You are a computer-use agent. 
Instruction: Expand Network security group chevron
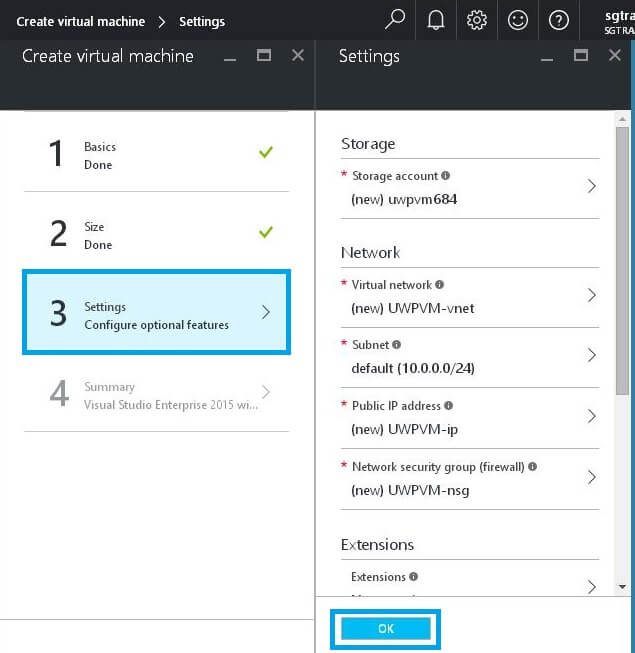pos(591,477)
